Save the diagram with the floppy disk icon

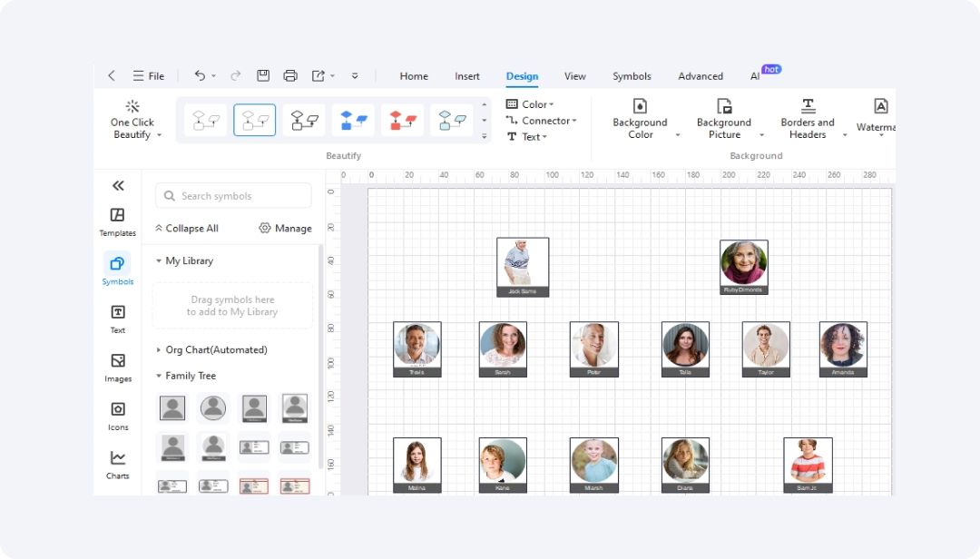pos(263,75)
